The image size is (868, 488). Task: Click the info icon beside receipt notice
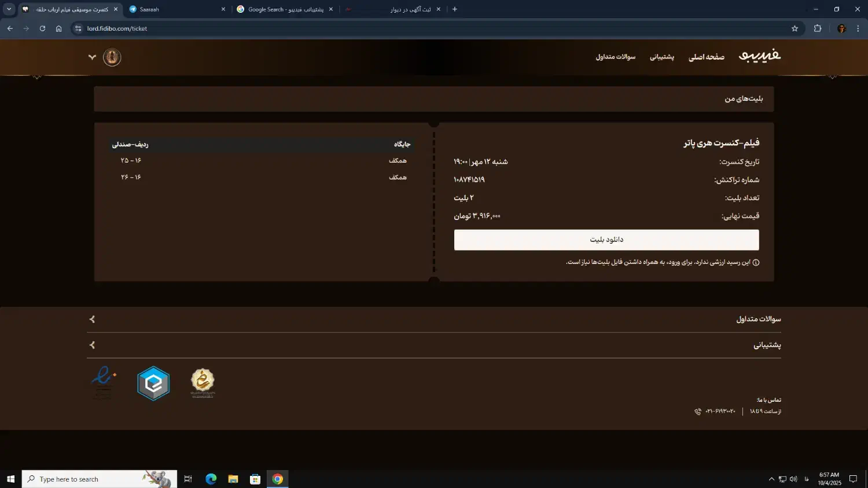(x=756, y=262)
